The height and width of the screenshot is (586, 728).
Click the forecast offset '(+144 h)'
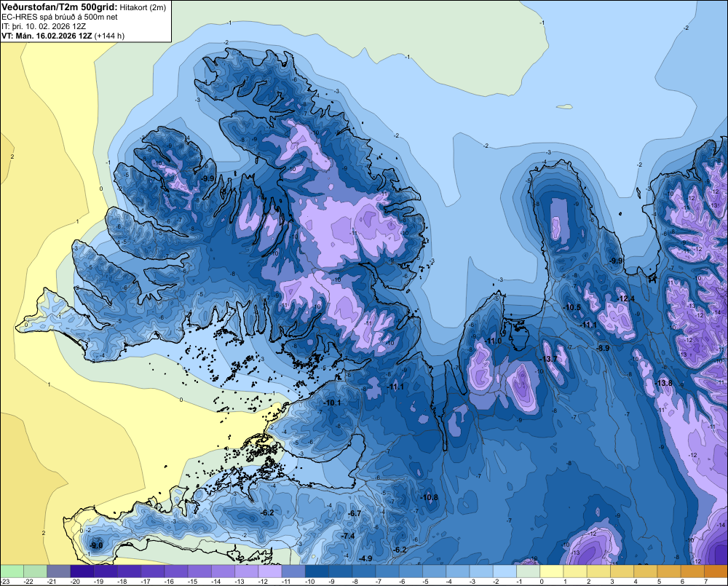[x=109, y=36]
